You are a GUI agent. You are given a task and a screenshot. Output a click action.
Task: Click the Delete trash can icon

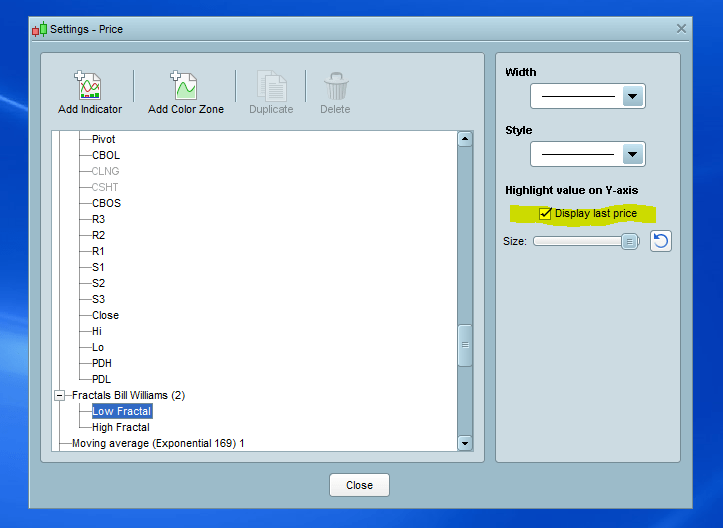pos(336,86)
